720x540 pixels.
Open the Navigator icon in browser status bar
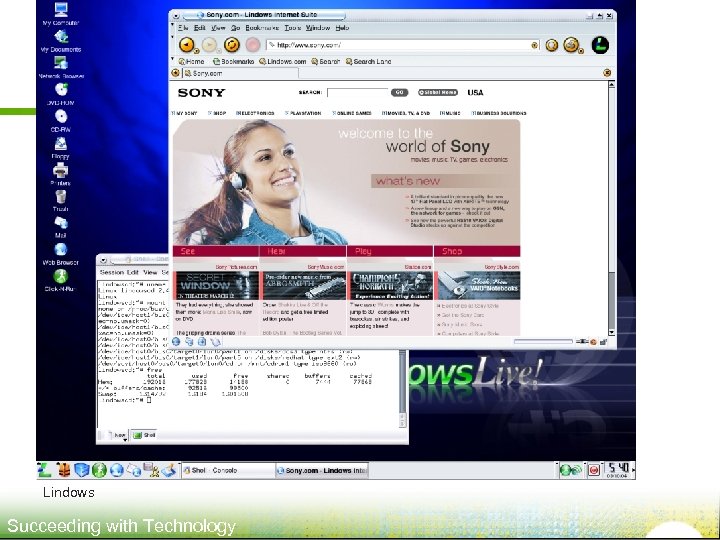pyautogui.click(x=176, y=342)
